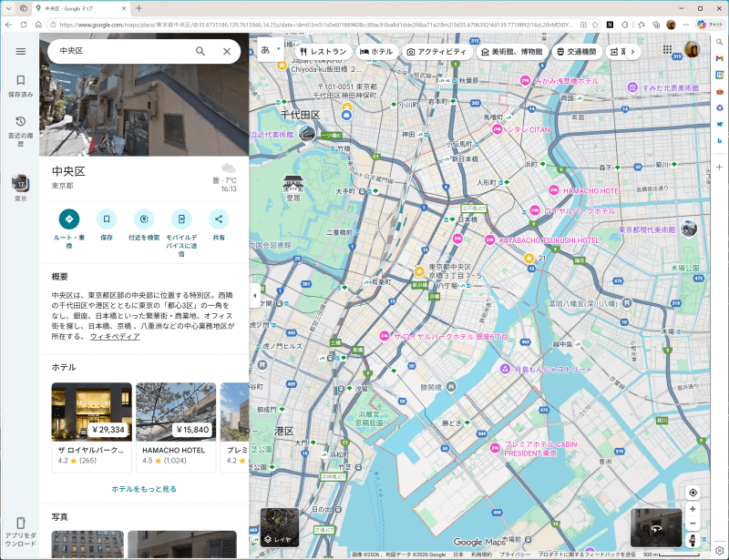Open the main hamburger menu

[20, 51]
